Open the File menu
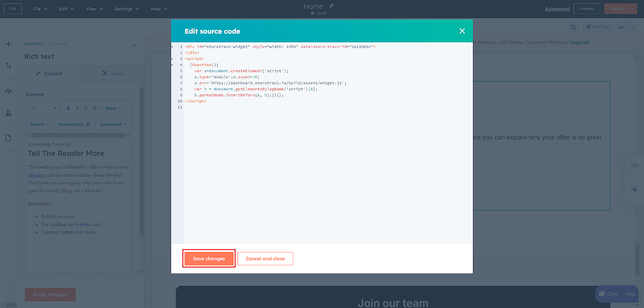 (x=40, y=9)
